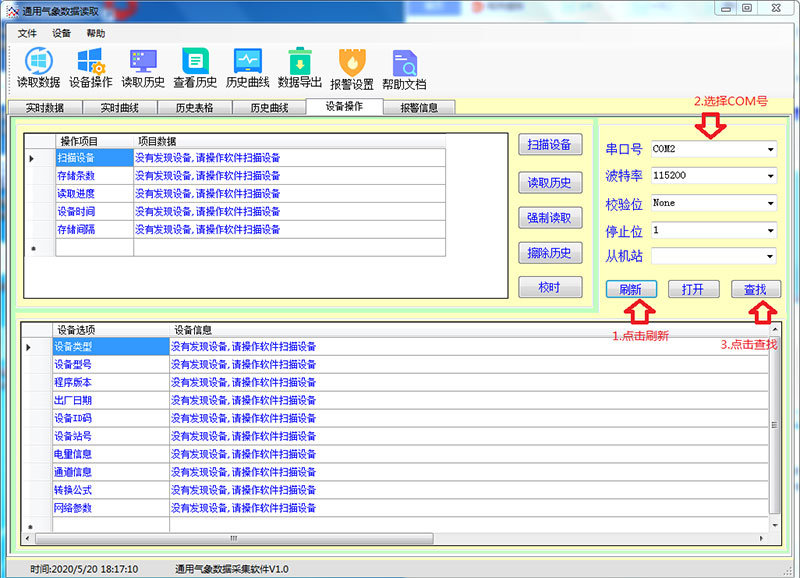Click the 读取数据 toolbar icon
Image resolution: width=800 pixels, height=578 pixels.
[38, 67]
